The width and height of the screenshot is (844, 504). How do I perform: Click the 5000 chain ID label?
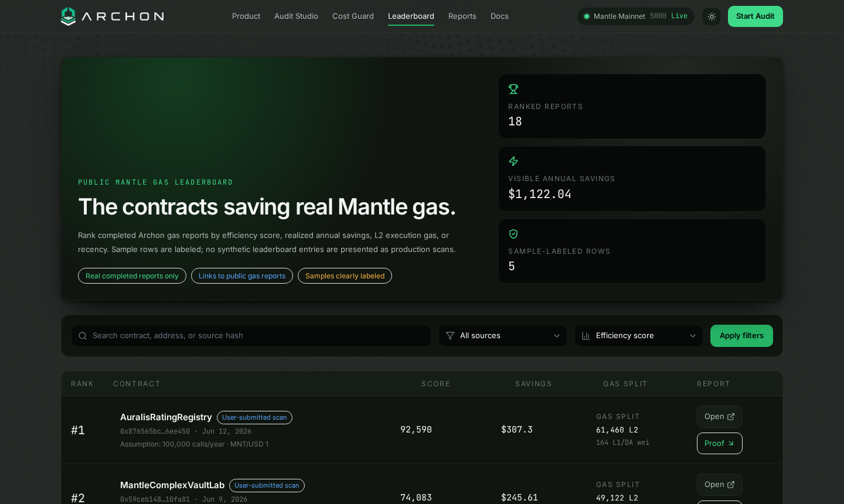[658, 16]
